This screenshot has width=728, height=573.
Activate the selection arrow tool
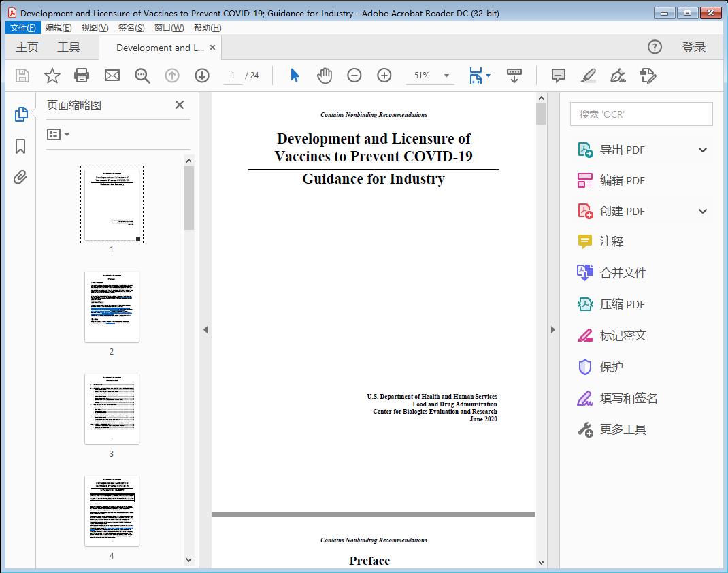pos(295,76)
